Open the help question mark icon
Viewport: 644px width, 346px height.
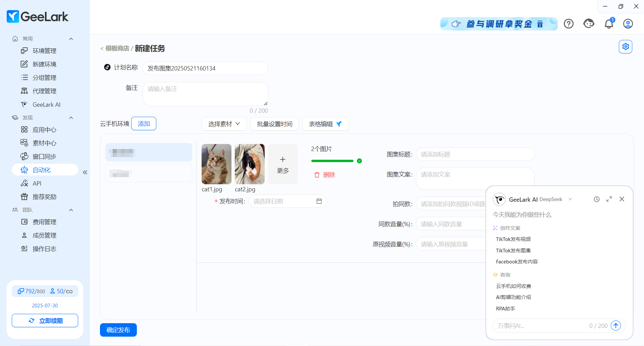point(569,24)
